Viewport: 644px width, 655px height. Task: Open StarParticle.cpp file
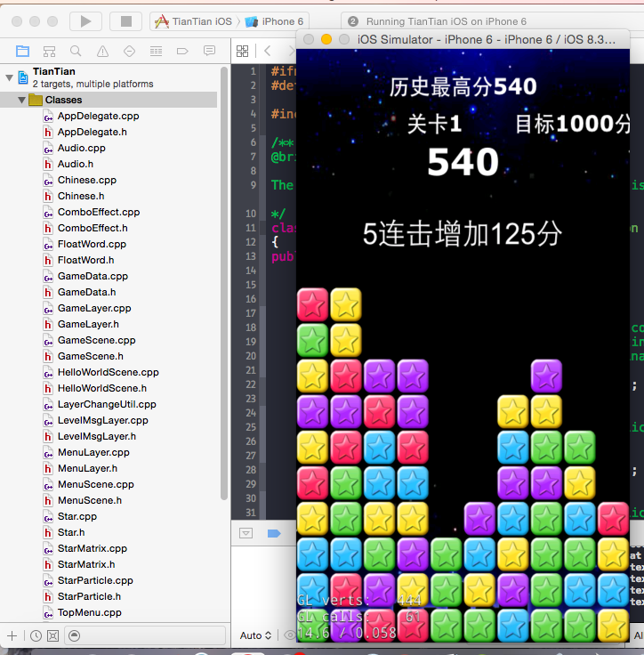(x=95, y=580)
